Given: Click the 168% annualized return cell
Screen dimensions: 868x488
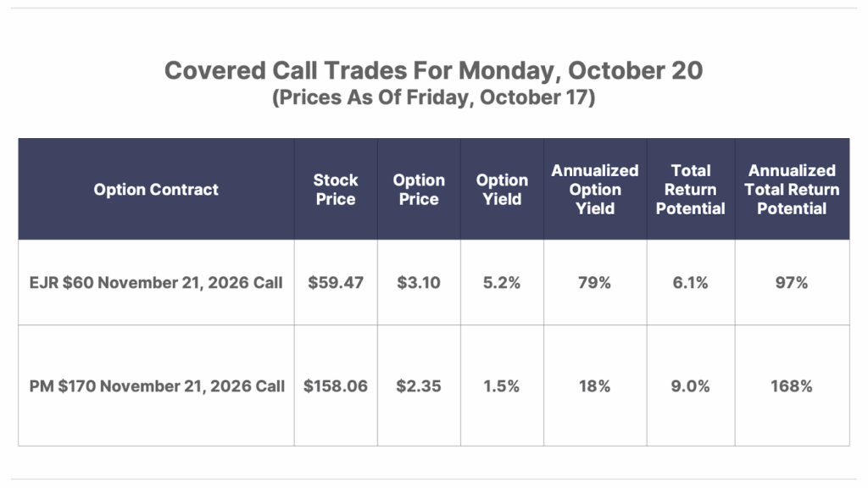Looking at the screenshot, I should pyautogui.click(x=792, y=386).
